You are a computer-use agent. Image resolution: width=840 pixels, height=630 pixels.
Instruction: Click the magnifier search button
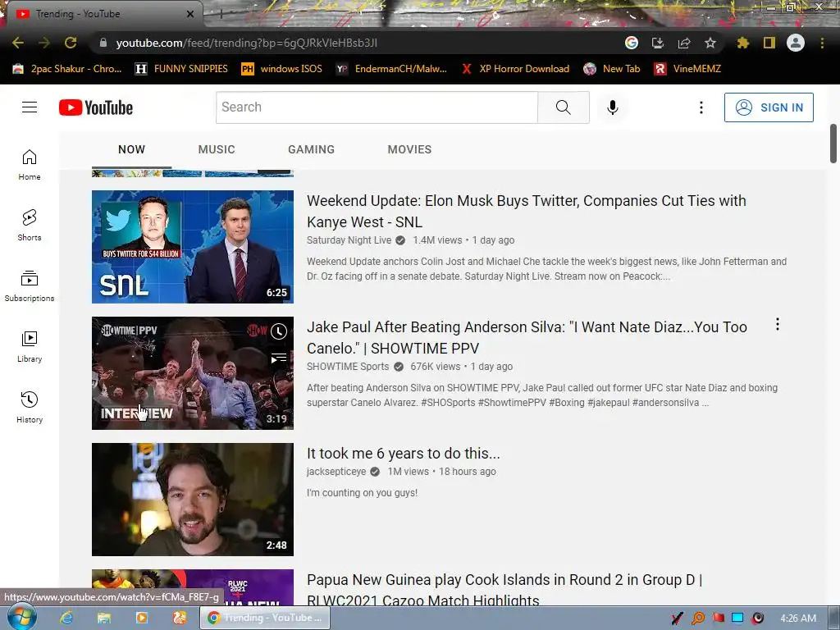pyautogui.click(x=563, y=107)
